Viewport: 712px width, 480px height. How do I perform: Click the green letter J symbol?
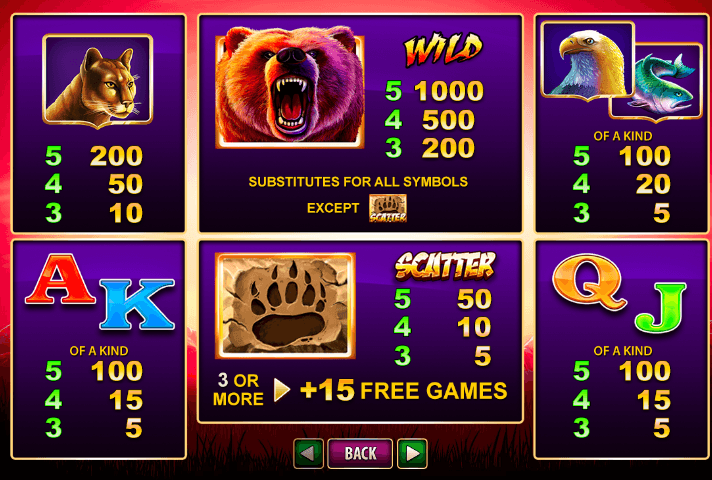click(660, 307)
